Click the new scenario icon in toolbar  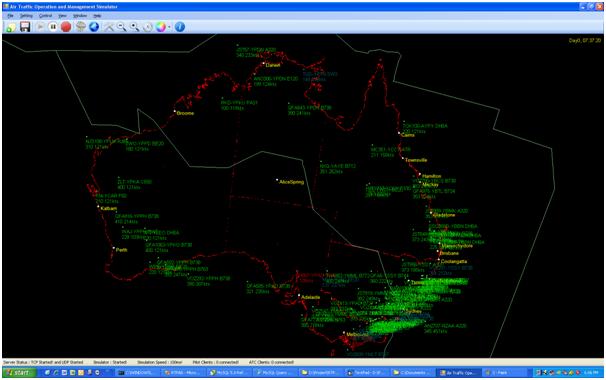pyautogui.click(x=11, y=27)
